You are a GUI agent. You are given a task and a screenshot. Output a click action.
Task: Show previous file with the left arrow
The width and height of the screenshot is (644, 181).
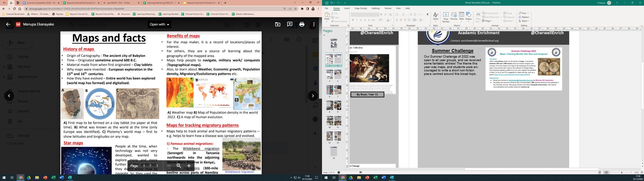pyautogui.click(x=9, y=96)
